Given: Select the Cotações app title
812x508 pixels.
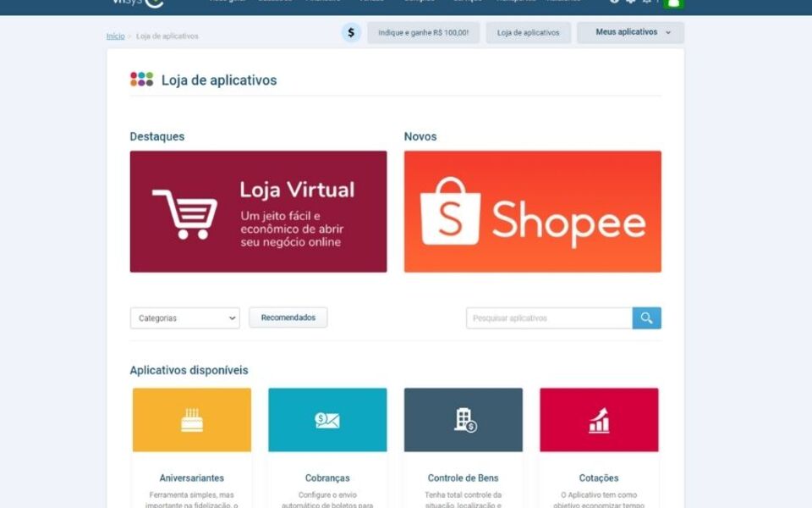Looking at the screenshot, I should (599, 478).
